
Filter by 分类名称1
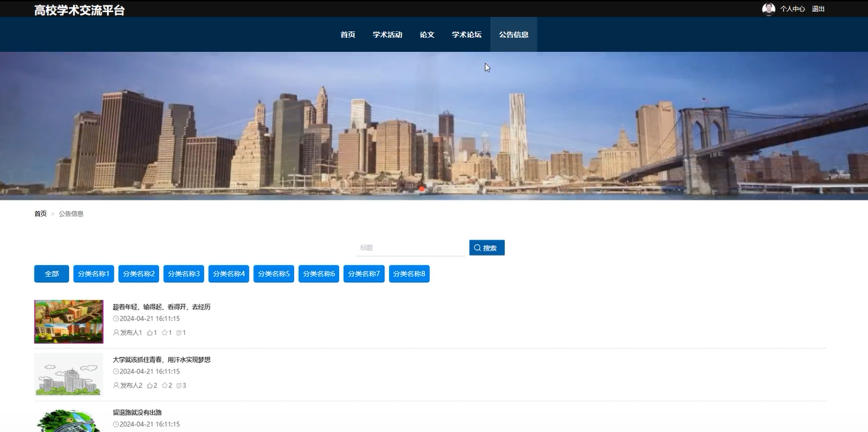(x=93, y=274)
